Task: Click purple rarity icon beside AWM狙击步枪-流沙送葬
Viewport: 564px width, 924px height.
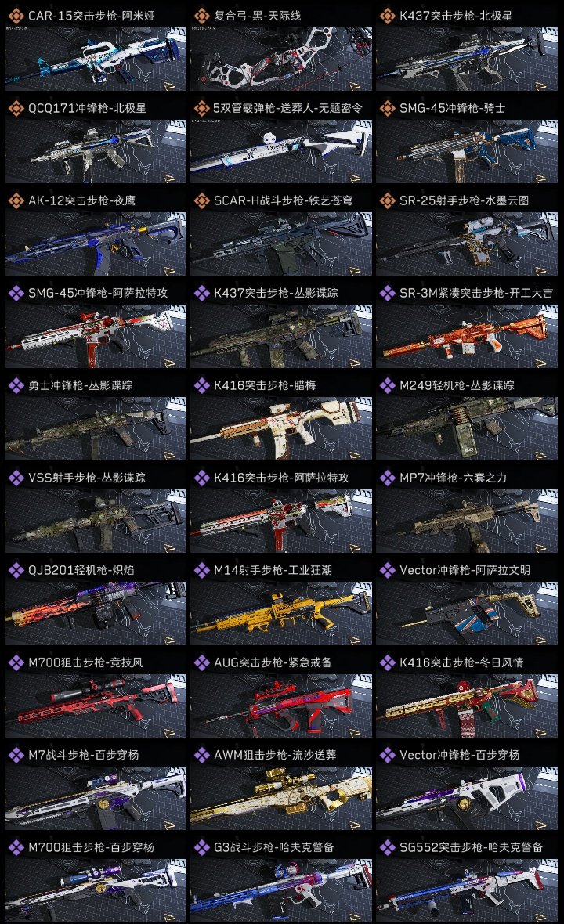Action: (201, 755)
